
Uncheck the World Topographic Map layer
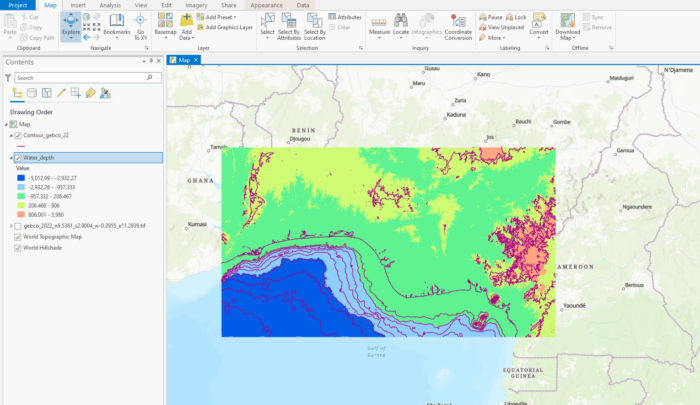[x=18, y=237]
